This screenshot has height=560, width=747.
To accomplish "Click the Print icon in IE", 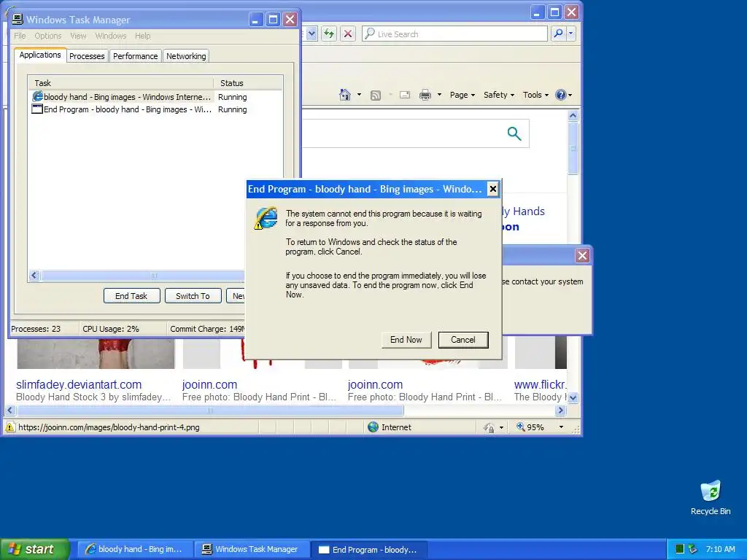I will (425, 96).
